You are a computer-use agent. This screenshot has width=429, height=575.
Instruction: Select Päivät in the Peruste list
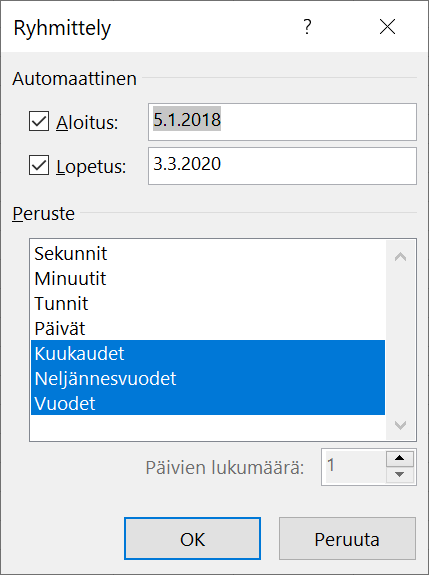pos(208,328)
